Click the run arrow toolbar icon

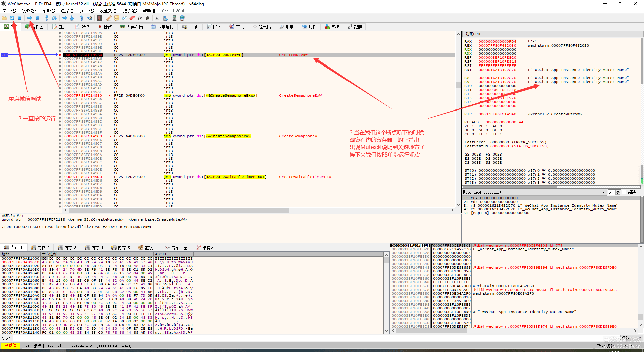tap(30, 18)
